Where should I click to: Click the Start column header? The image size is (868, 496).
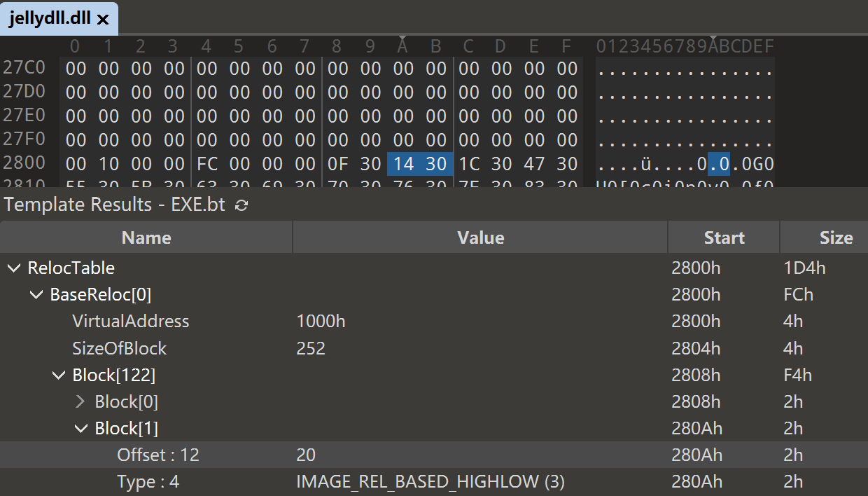coord(724,238)
